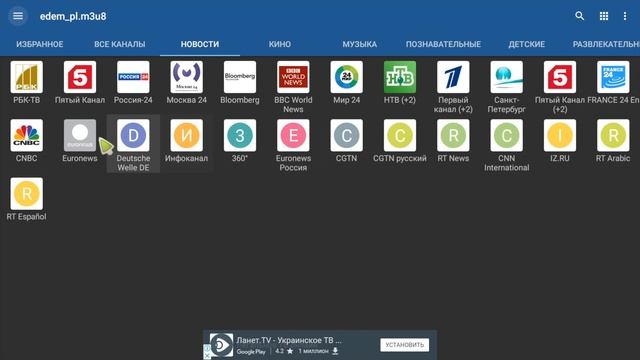Open the CGTN channel
The width and height of the screenshot is (640, 360).
coord(347,136)
